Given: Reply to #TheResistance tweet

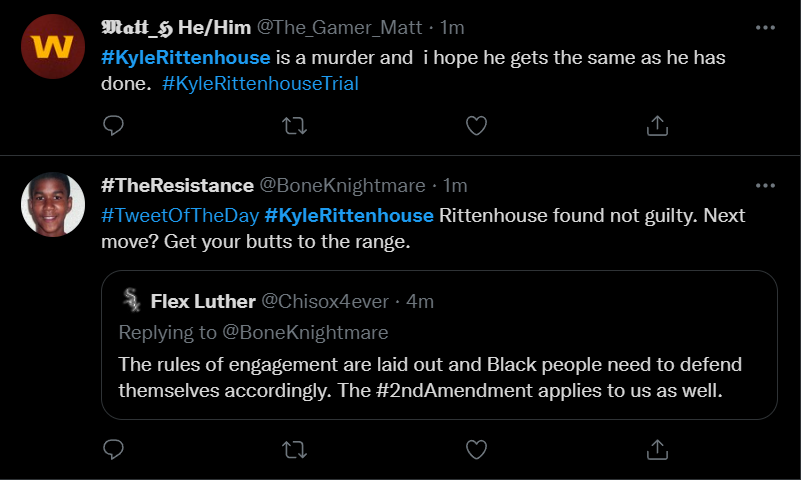Looking at the screenshot, I should pyautogui.click(x=114, y=450).
